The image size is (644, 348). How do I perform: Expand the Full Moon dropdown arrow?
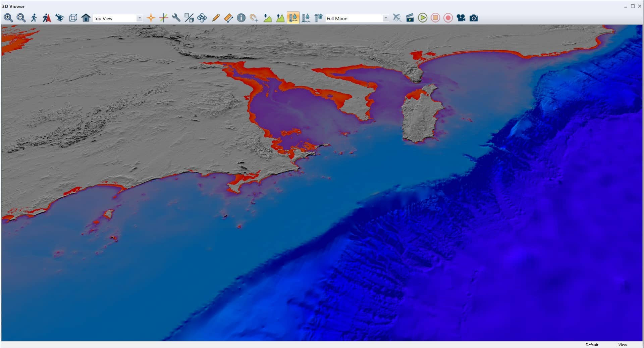386,18
